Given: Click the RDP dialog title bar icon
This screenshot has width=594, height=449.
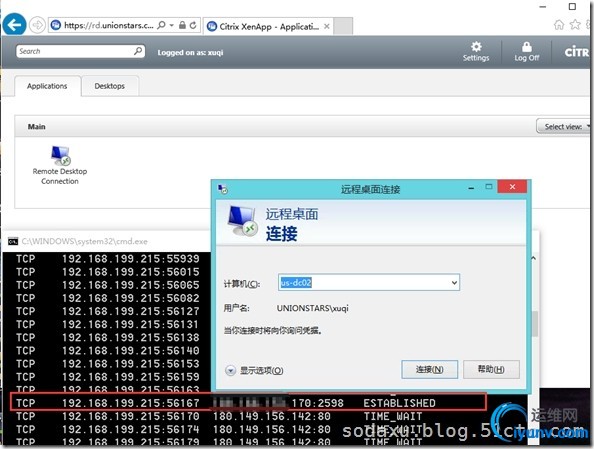Looking at the screenshot, I should (x=222, y=189).
